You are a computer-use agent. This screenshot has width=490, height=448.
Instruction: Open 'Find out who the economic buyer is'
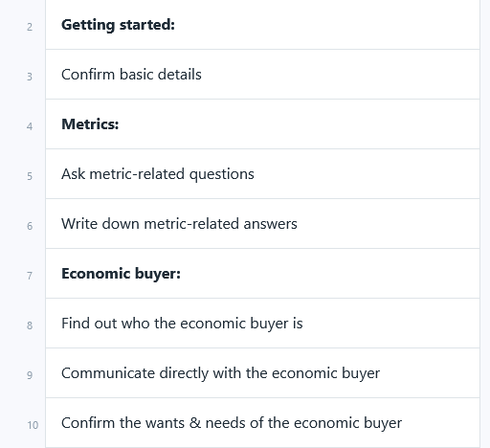262,324
